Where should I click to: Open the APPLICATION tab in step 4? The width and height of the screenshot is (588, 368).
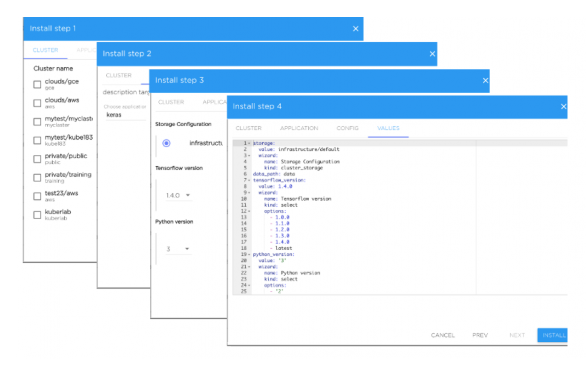(299, 128)
